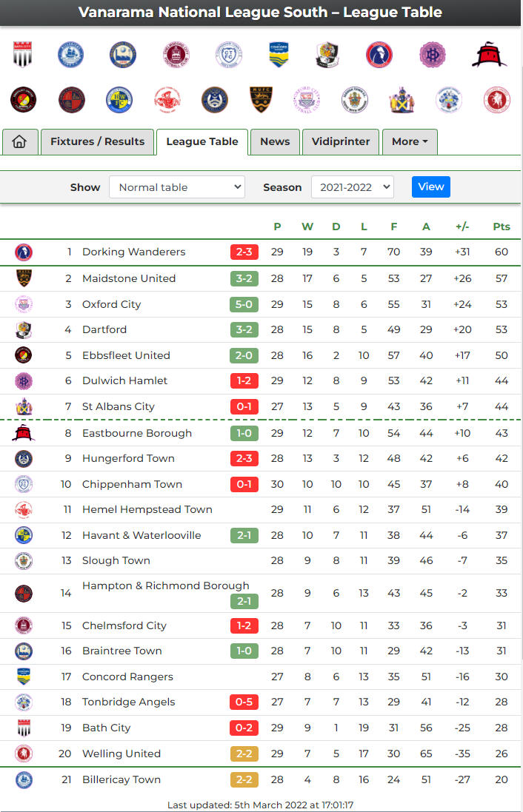Expand the More menu
523x812 pixels.
tap(410, 141)
